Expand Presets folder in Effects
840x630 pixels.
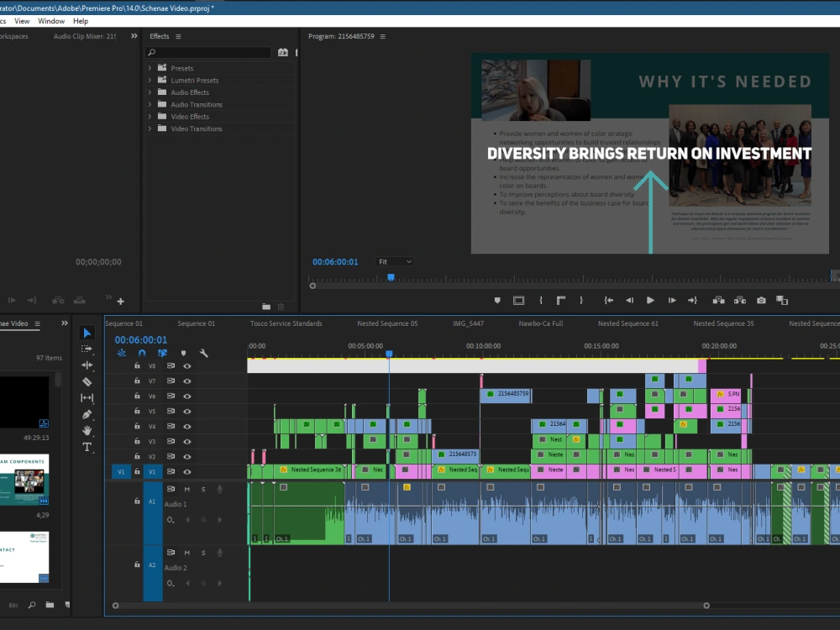150,68
